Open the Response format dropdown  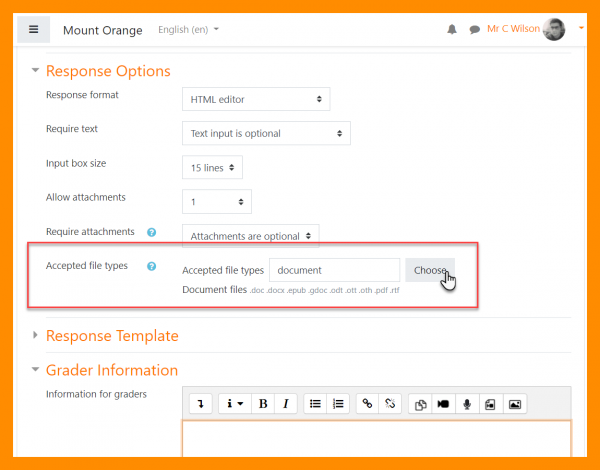pos(255,99)
